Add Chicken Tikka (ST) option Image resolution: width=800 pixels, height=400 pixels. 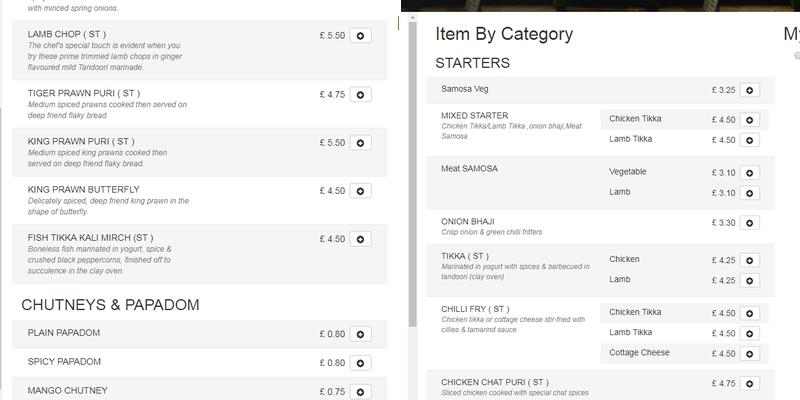(x=750, y=261)
